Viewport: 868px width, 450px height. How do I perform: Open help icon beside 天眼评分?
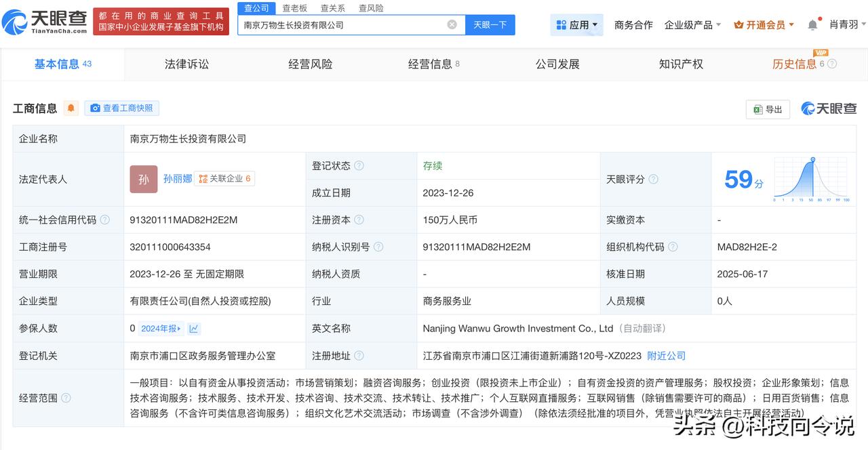(653, 180)
